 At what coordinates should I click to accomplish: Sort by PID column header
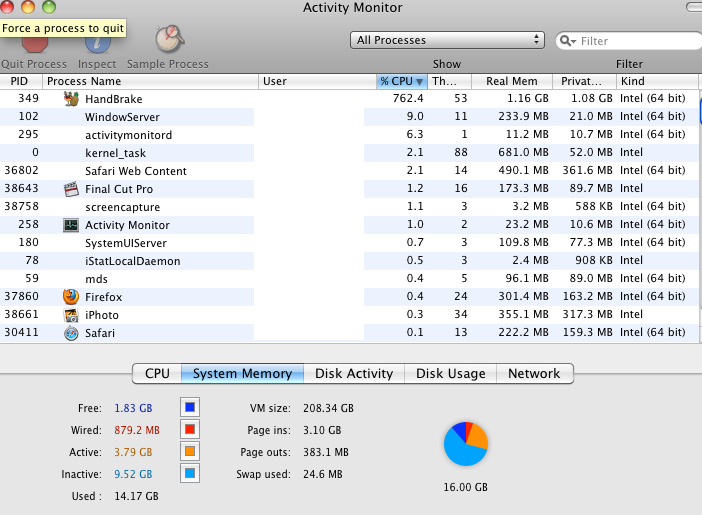pos(21,81)
